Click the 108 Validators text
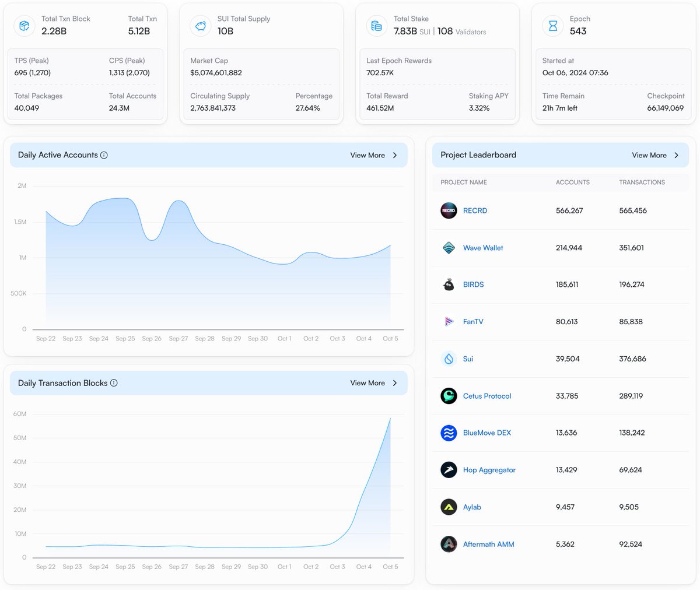Image resolution: width=700 pixels, height=590 pixels. pyautogui.click(x=461, y=31)
